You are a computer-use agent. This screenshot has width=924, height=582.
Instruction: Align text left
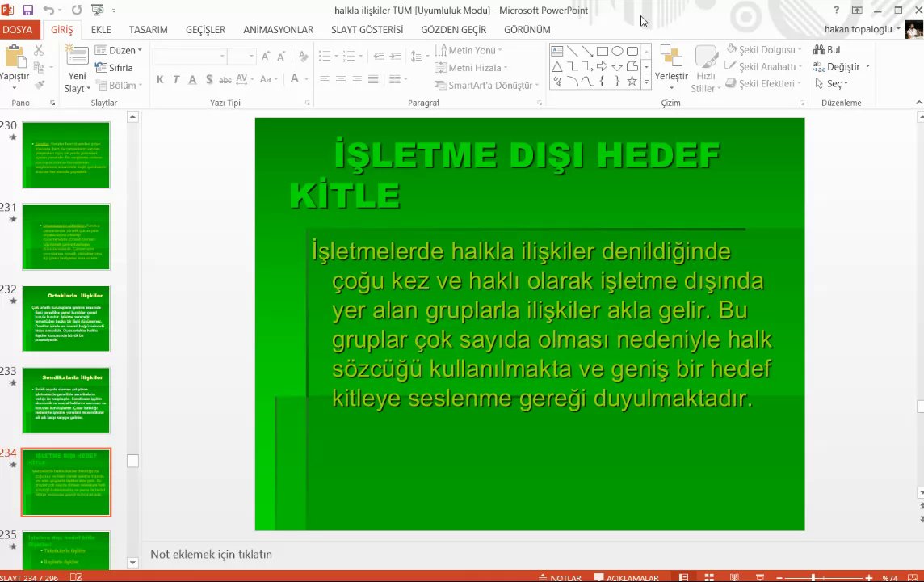point(324,79)
